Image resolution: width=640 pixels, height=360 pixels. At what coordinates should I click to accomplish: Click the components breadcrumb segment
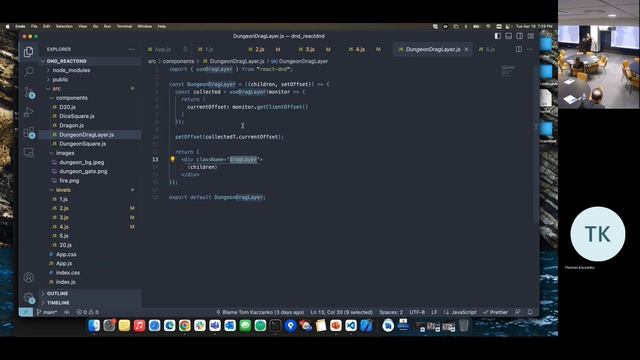178,61
